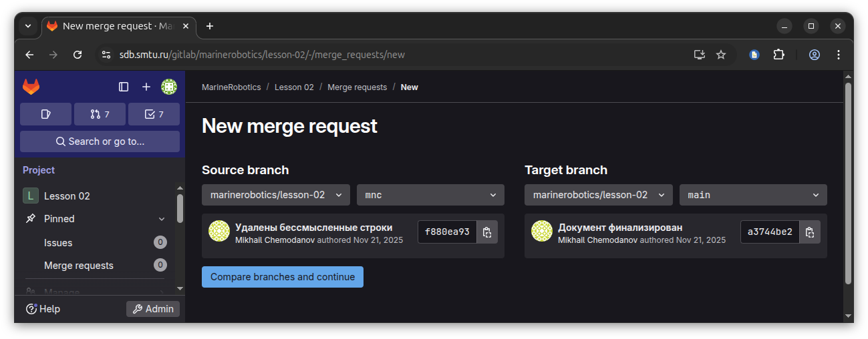Click target commit hash a3744be2
The image size is (868, 339).
click(x=770, y=232)
